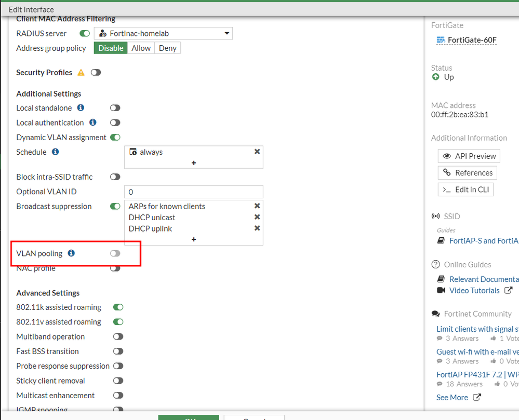Enable the NAC profile toggle

click(x=115, y=268)
